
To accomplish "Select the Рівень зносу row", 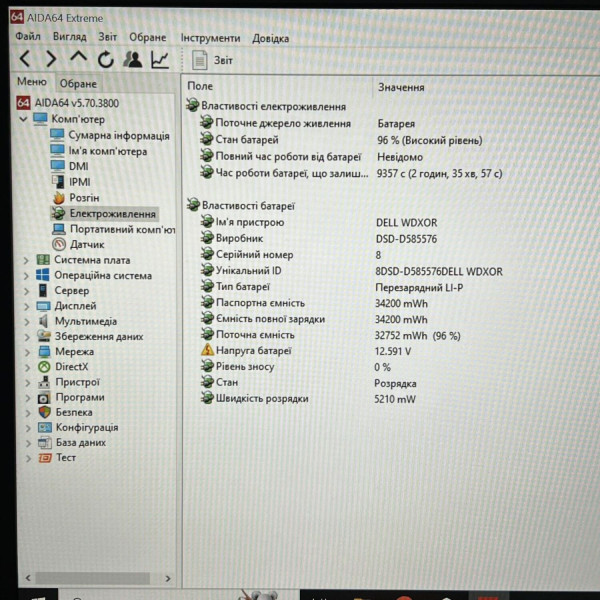I will click(x=296, y=367).
